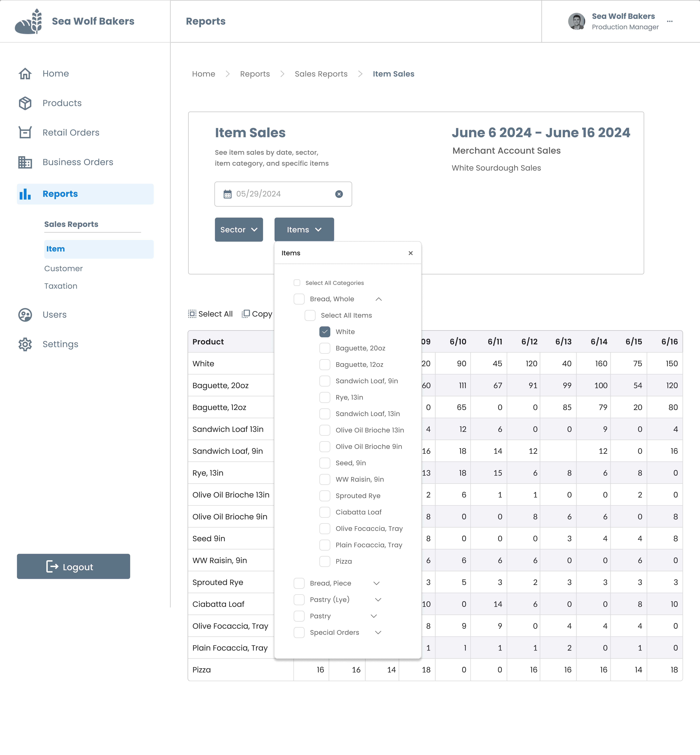Image resolution: width=700 pixels, height=755 pixels.
Task: Click the Business Orders building icon
Action: coord(25,162)
